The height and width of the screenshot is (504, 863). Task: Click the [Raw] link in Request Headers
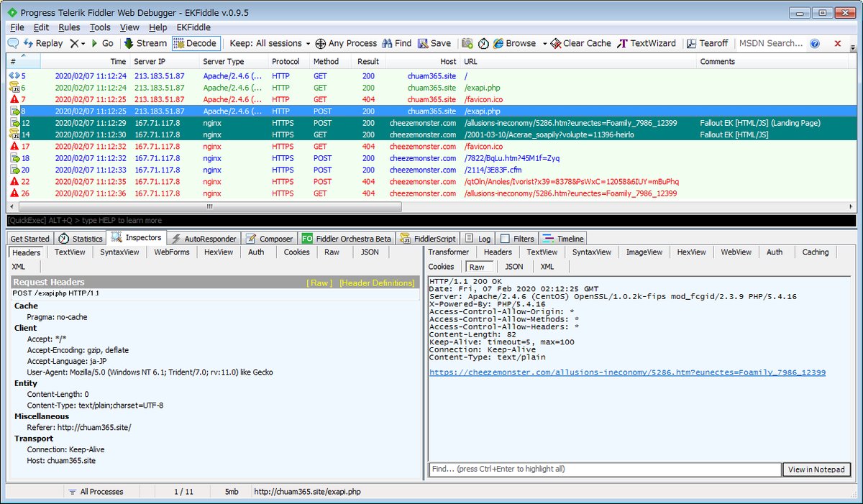(319, 283)
